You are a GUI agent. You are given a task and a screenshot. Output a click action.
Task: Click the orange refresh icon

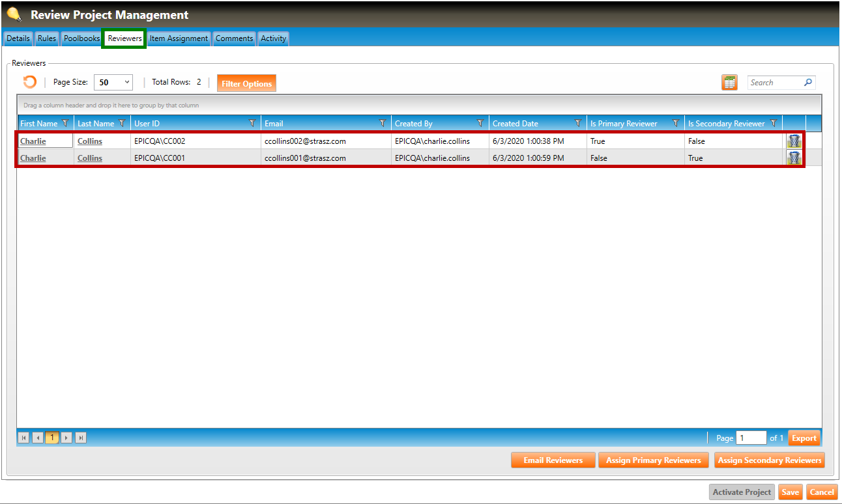[x=30, y=82]
